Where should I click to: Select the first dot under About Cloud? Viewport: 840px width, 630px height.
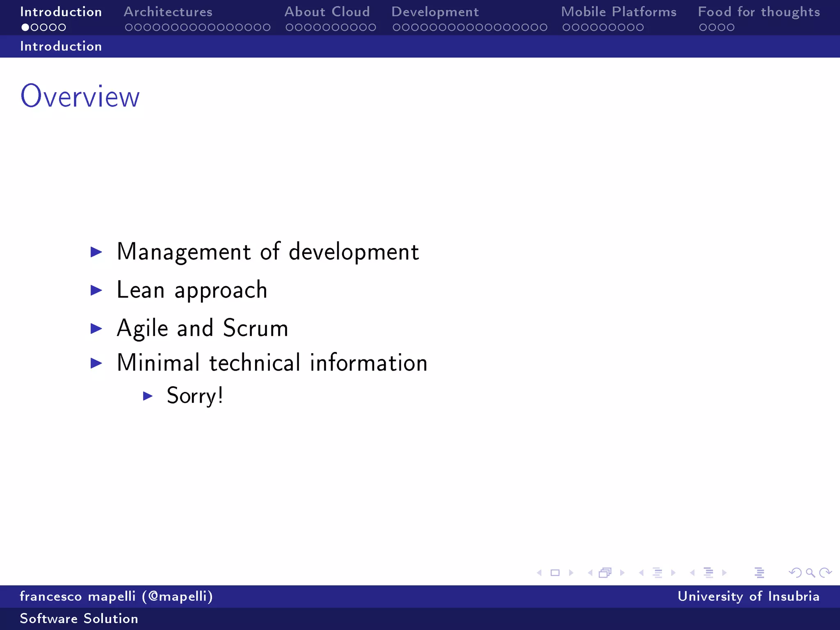tap(290, 27)
